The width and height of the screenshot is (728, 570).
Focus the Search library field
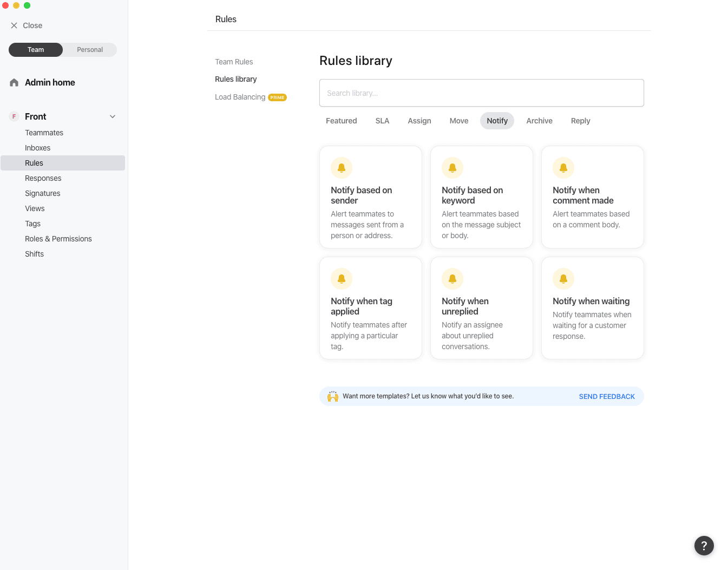[482, 93]
